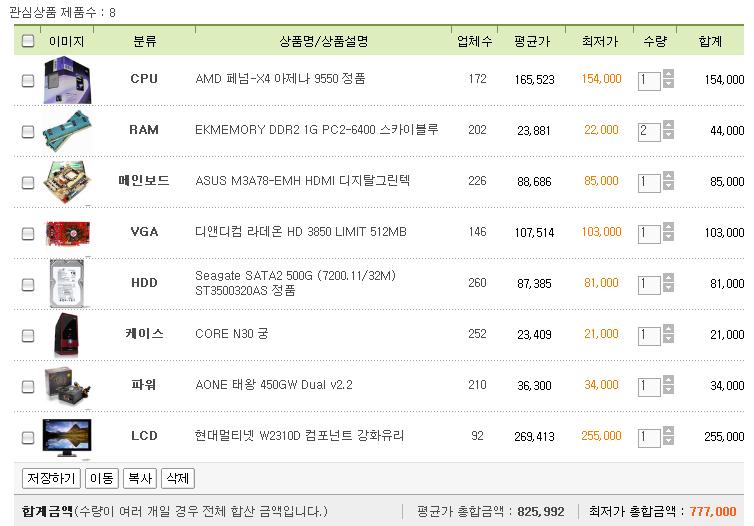Click the AMD Phenom CPU product thumbnail
This screenshot has width=754, height=526.
pyautogui.click(x=68, y=80)
